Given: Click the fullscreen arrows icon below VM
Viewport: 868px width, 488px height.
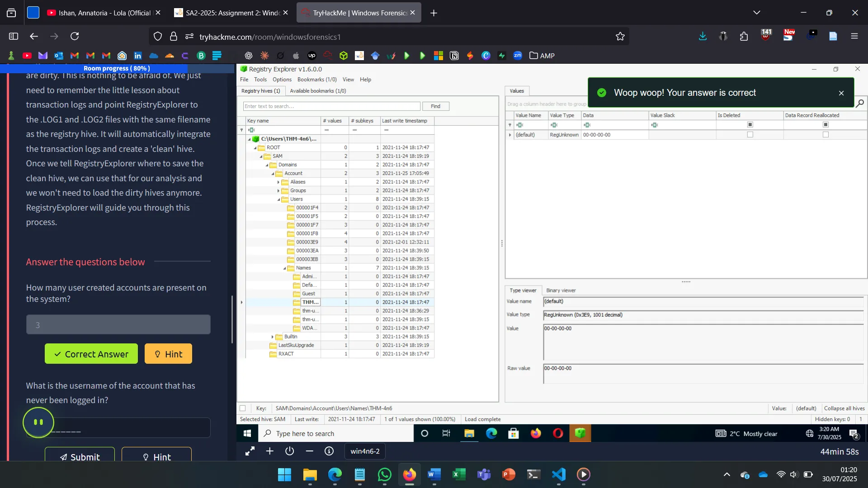Looking at the screenshot, I should [x=250, y=451].
